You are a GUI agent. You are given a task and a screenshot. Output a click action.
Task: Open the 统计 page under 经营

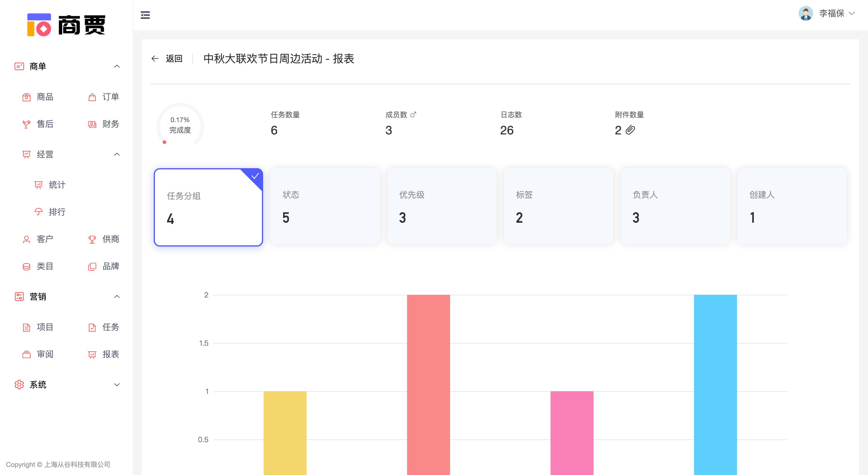click(56, 185)
